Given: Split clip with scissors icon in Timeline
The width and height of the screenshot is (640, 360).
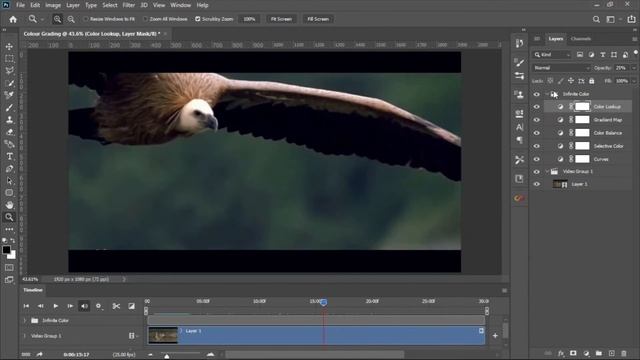Looking at the screenshot, I should click(x=116, y=306).
